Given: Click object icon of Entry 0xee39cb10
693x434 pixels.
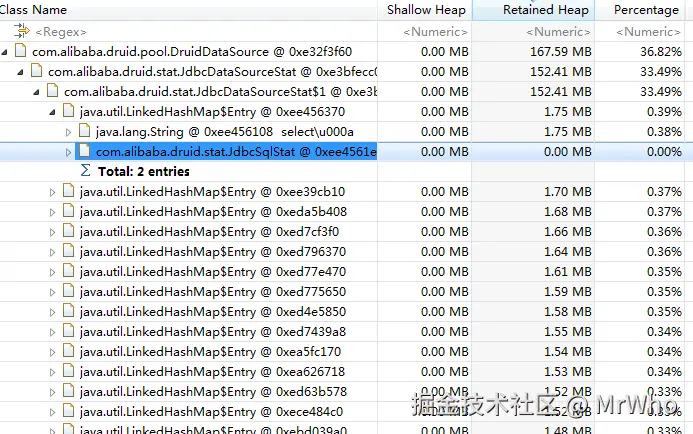Looking at the screenshot, I should coord(68,190).
